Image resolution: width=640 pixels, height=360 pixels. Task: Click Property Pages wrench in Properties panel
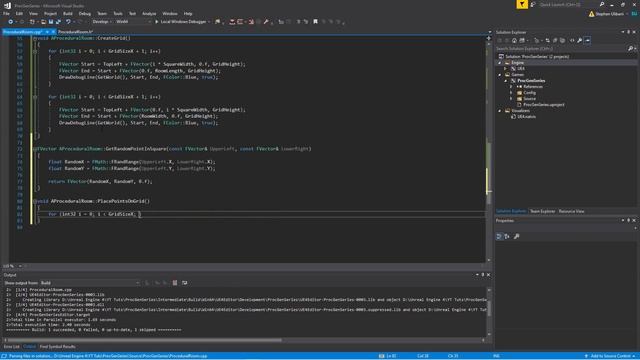[517, 236]
